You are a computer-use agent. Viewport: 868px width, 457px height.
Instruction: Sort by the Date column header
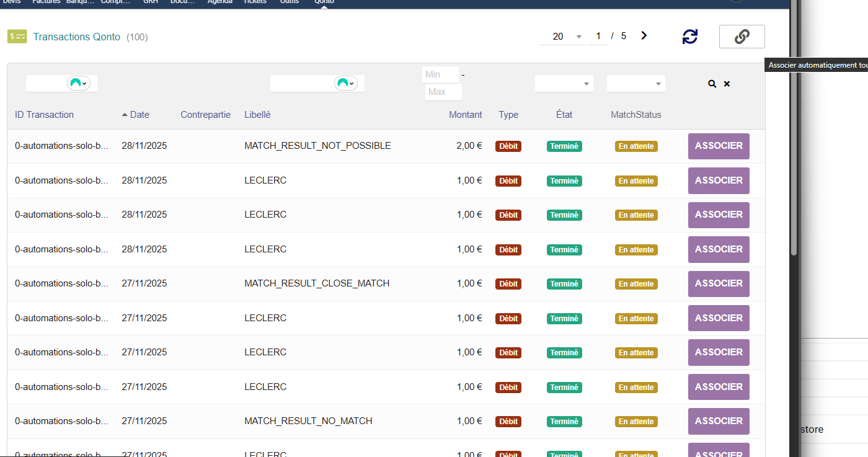(139, 115)
